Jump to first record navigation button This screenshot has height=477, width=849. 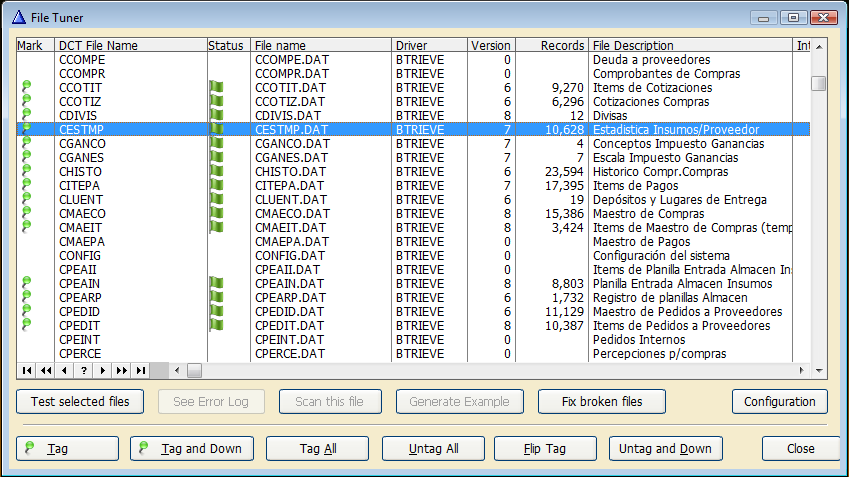27,370
